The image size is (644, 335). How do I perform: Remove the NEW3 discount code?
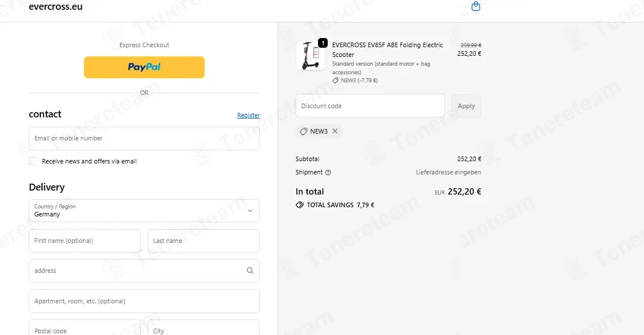pos(335,131)
